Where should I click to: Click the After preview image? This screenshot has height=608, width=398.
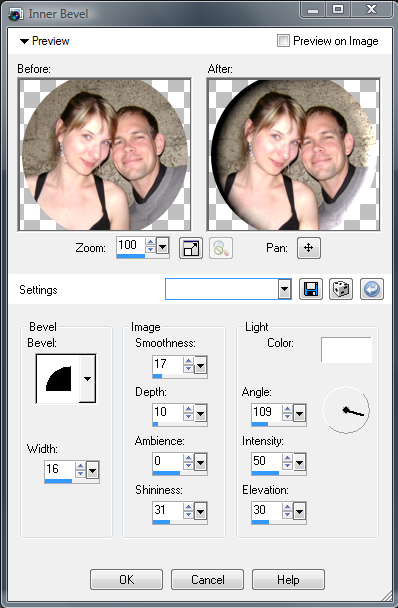293,155
